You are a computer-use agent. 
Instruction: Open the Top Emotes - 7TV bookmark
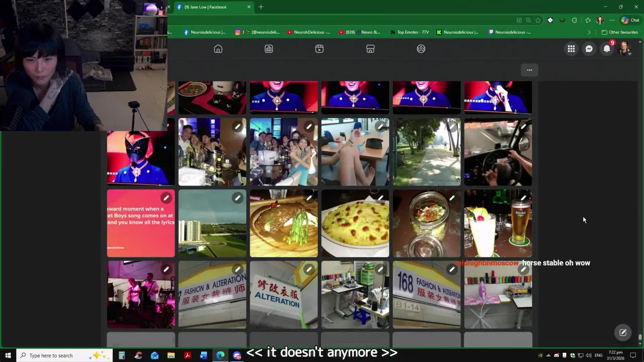[x=410, y=32]
